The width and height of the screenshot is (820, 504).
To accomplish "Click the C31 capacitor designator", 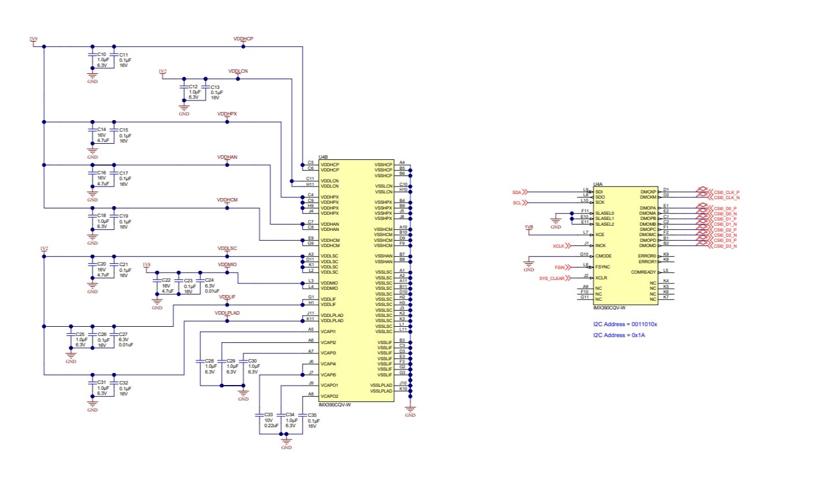I will (102, 382).
